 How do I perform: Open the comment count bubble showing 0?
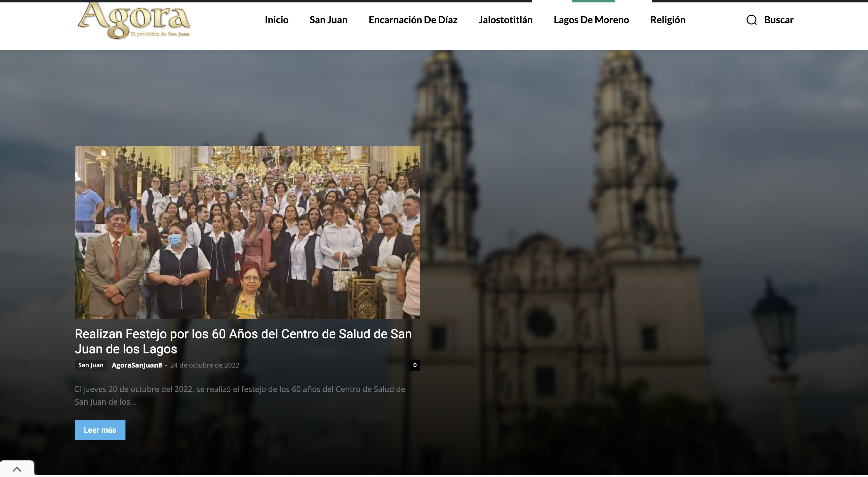coord(414,365)
